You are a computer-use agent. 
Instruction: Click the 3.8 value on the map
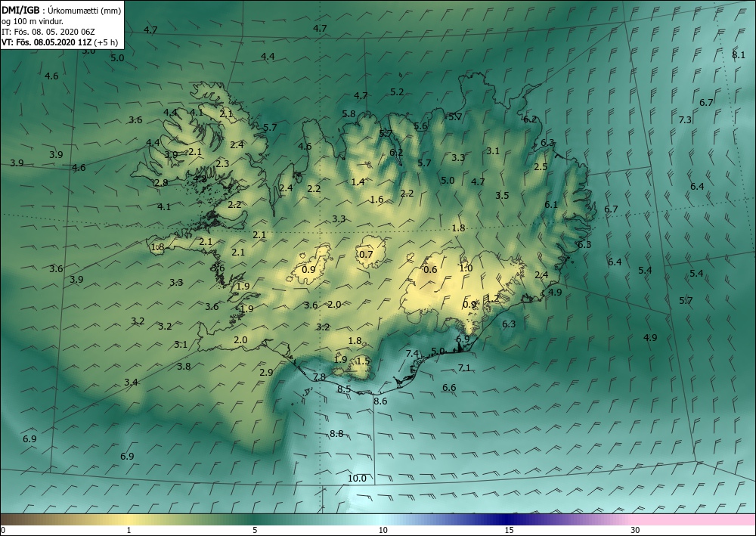(184, 367)
